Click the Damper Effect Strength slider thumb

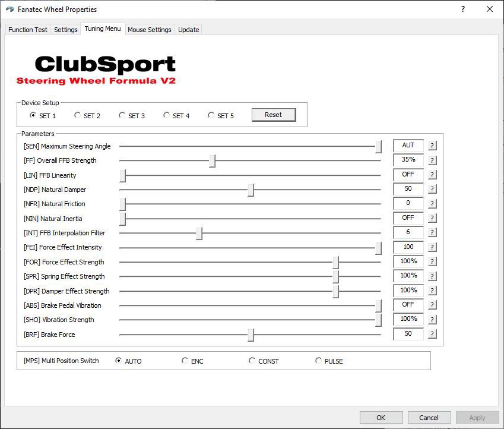pos(335,291)
